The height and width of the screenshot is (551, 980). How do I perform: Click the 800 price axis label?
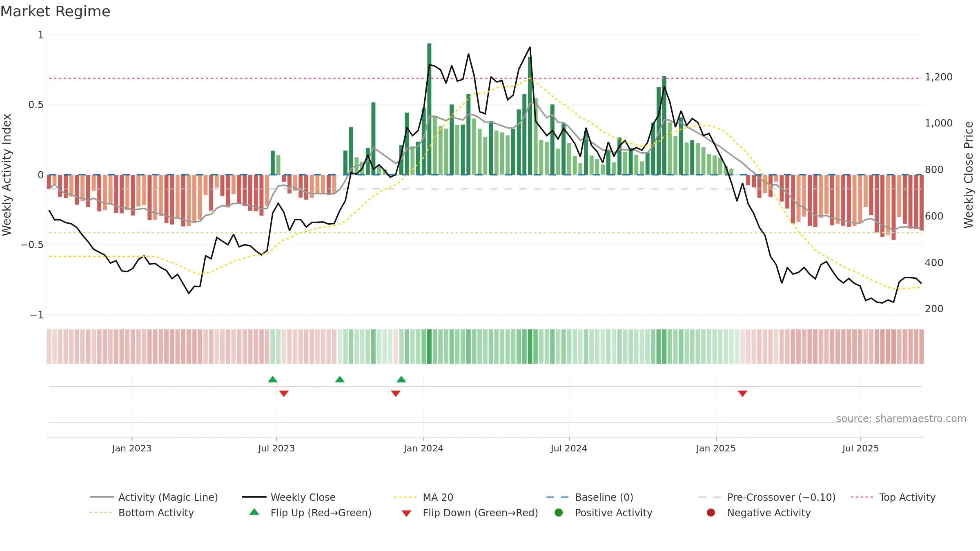click(x=934, y=169)
